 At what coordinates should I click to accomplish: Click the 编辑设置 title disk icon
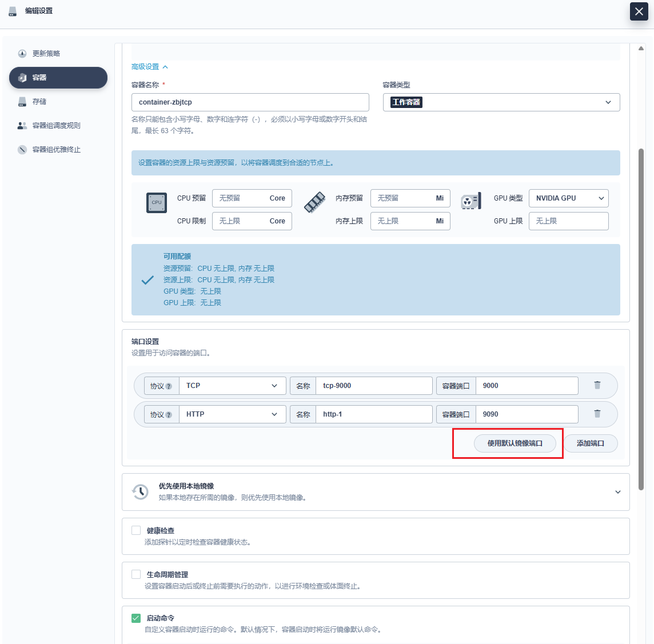[13, 11]
